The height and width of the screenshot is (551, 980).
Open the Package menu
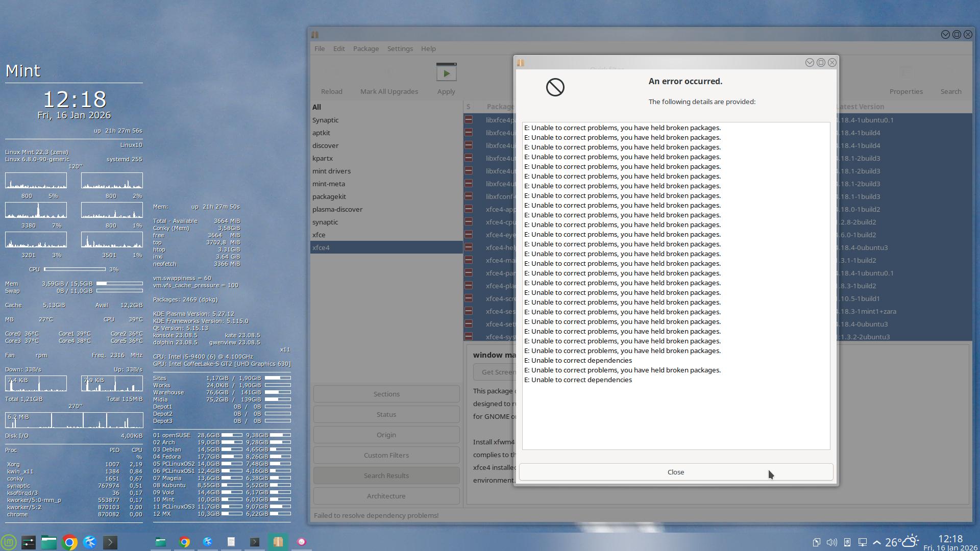365,48
